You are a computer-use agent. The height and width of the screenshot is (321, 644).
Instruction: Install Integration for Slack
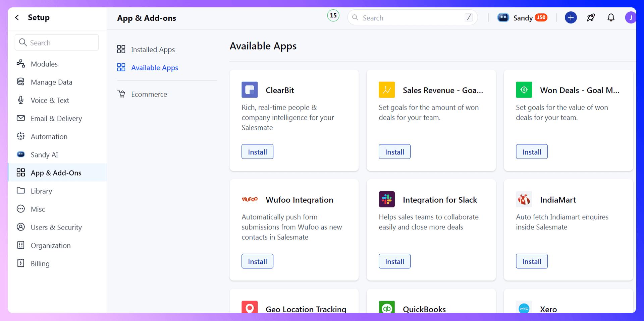pos(394,261)
